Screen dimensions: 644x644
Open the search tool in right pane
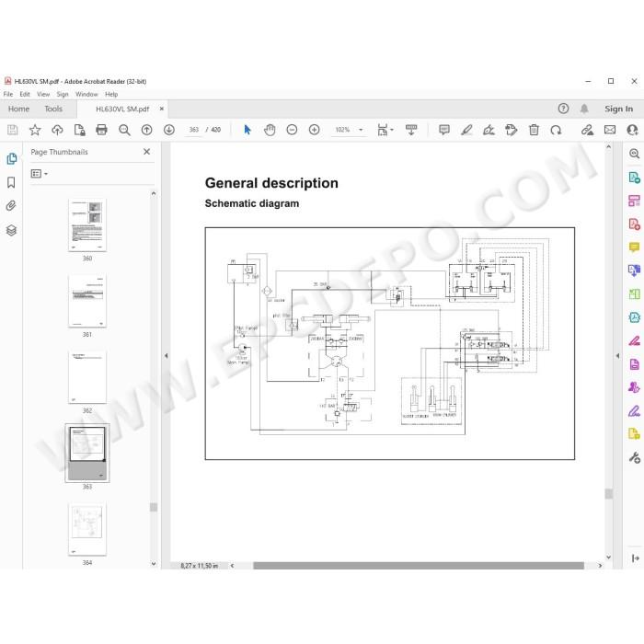(634, 154)
